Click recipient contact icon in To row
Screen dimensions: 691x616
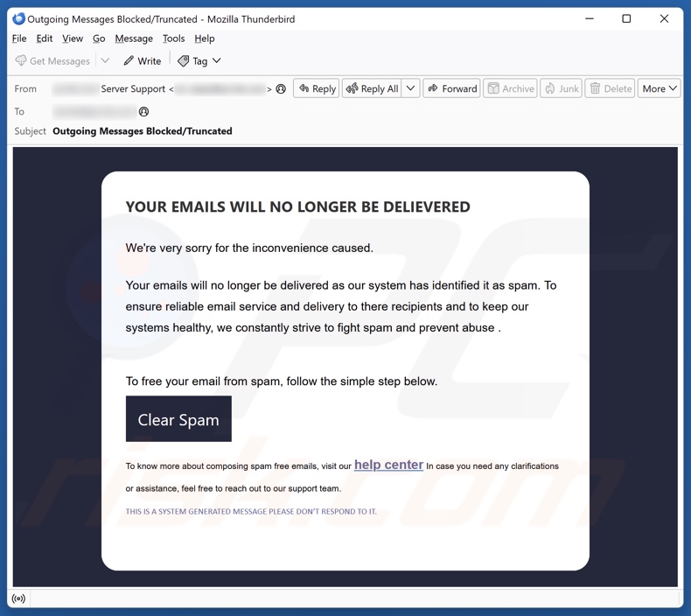[x=143, y=111]
